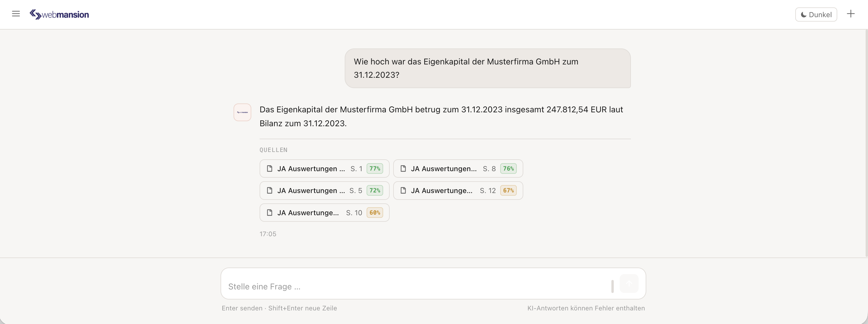Image resolution: width=868 pixels, height=324 pixels.
Task: Click the webmansion logo
Action: tap(59, 14)
